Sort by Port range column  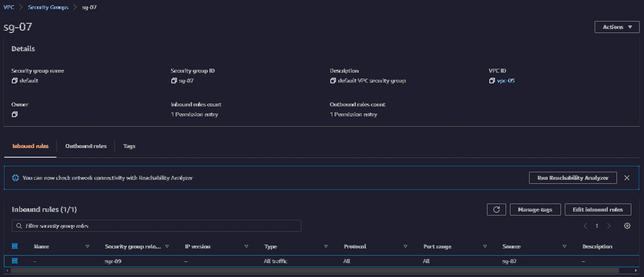click(485, 247)
